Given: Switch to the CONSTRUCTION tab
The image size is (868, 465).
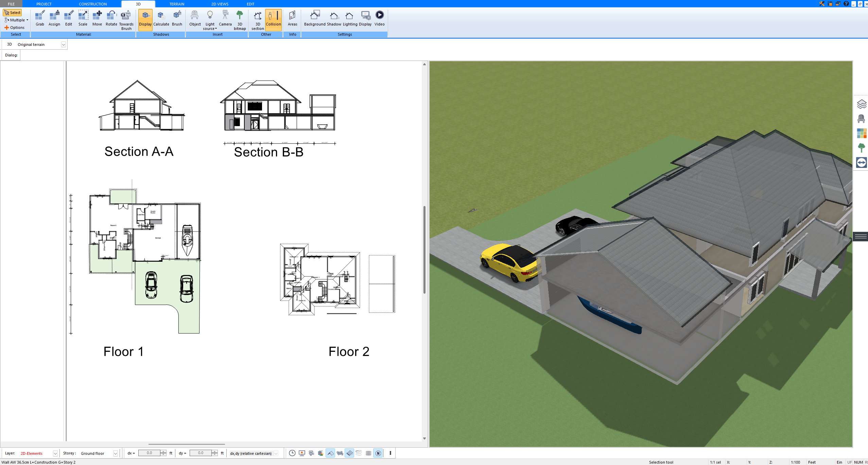Looking at the screenshot, I should [x=93, y=4].
